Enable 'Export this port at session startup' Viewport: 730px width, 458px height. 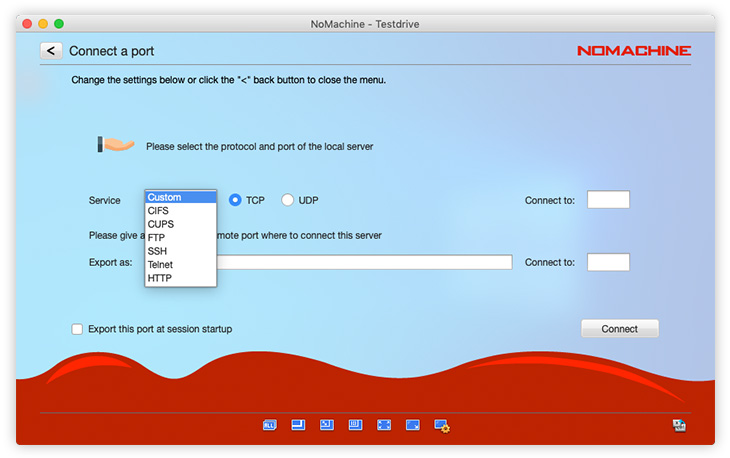point(78,329)
